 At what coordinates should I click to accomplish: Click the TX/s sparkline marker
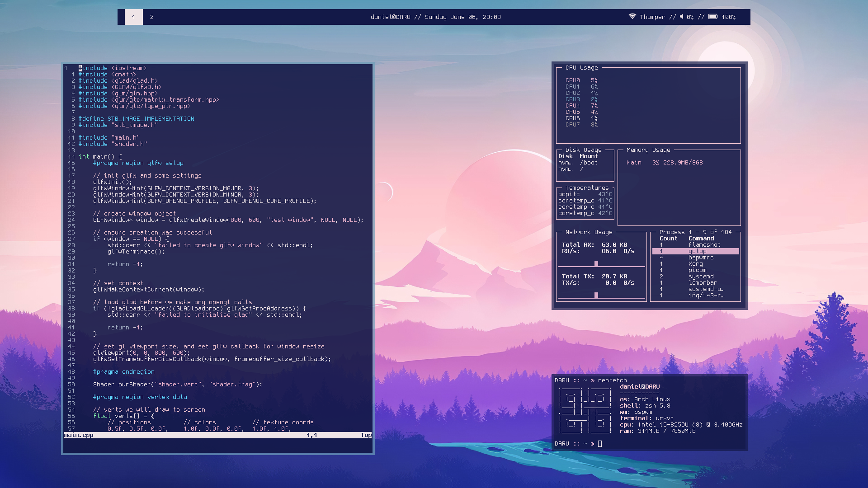pos(596,295)
